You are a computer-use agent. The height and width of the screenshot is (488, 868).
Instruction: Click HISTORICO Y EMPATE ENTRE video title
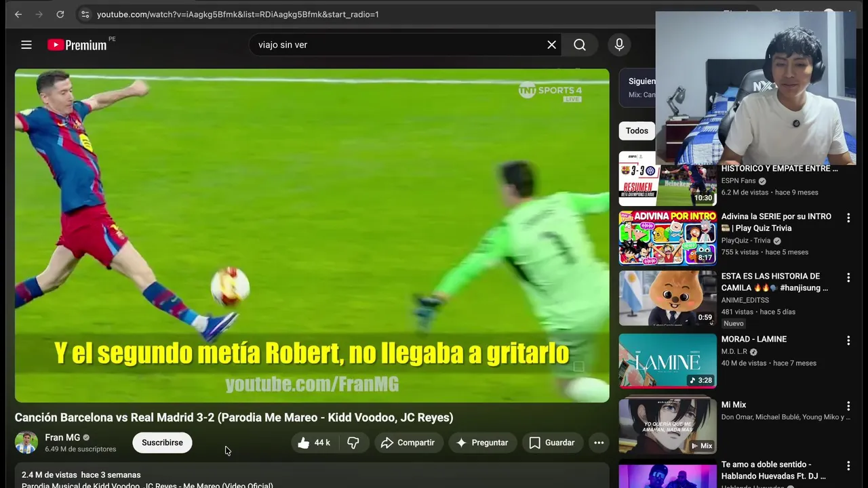tap(780, 169)
